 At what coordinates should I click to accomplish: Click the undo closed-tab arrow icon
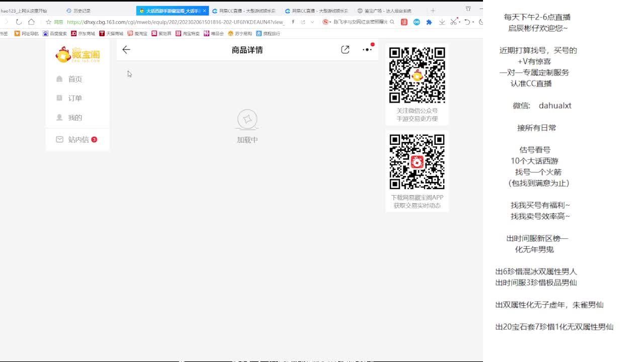click(467, 22)
